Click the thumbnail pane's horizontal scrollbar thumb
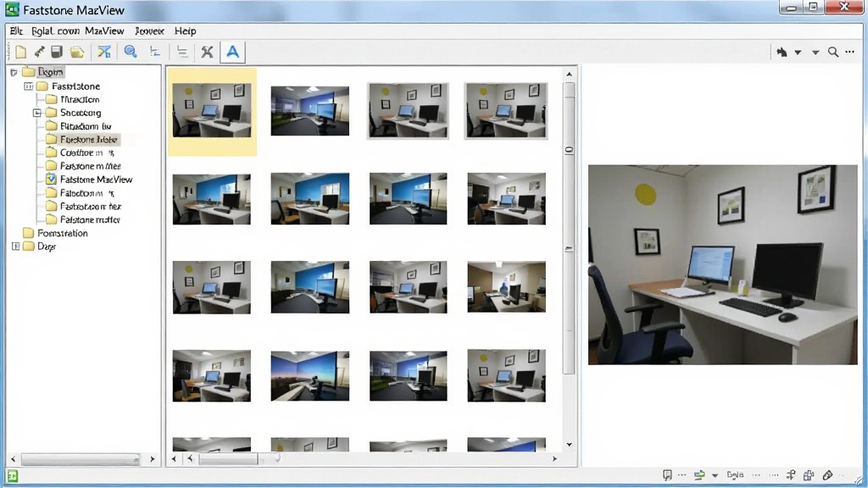This screenshot has height=488, width=868. (x=228, y=458)
